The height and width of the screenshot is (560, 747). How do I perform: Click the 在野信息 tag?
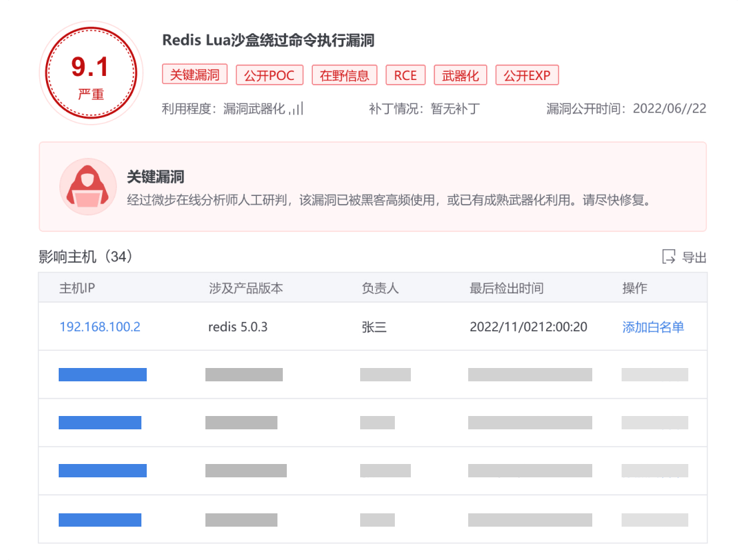[x=344, y=75]
